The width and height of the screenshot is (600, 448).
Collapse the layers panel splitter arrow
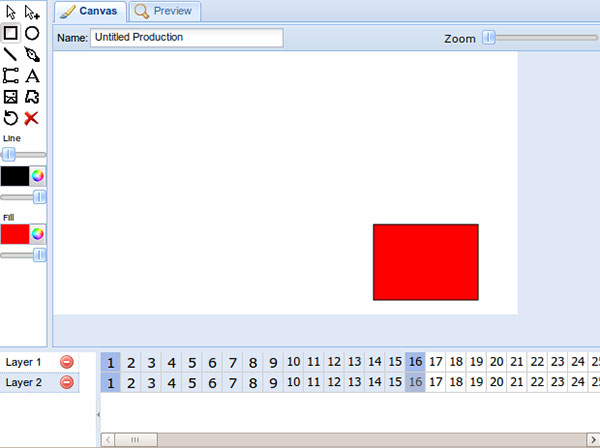98,413
